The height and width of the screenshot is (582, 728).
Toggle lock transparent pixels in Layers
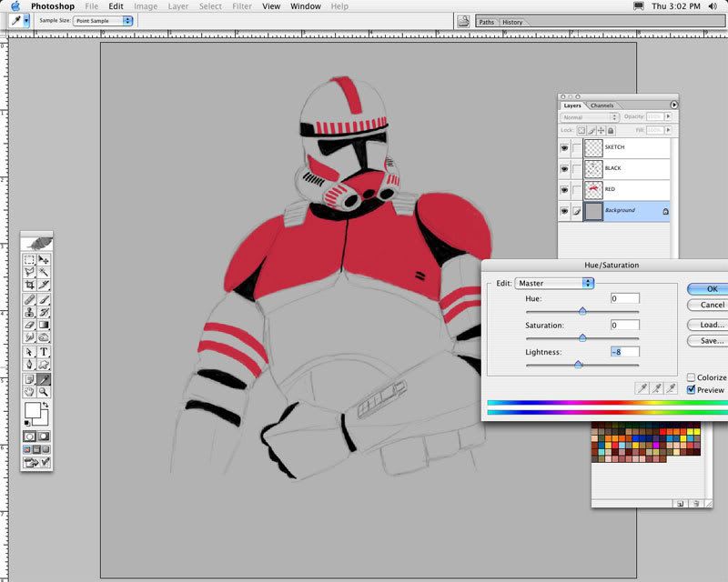[581, 130]
